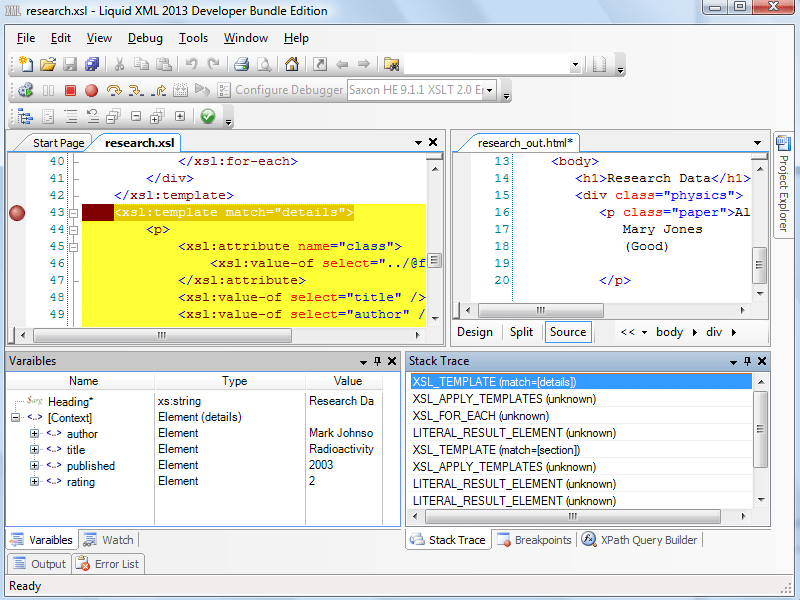Click the Toggle Breakpoint red circle icon
The height and width of the screenshot is (600, 800).
[x=91, y=91]
